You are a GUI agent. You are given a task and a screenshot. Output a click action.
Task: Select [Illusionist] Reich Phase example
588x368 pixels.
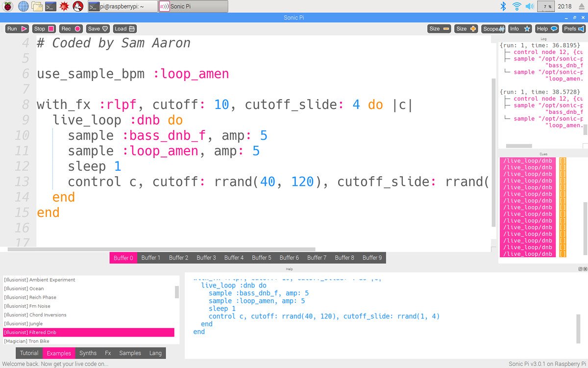click(89, 297)
